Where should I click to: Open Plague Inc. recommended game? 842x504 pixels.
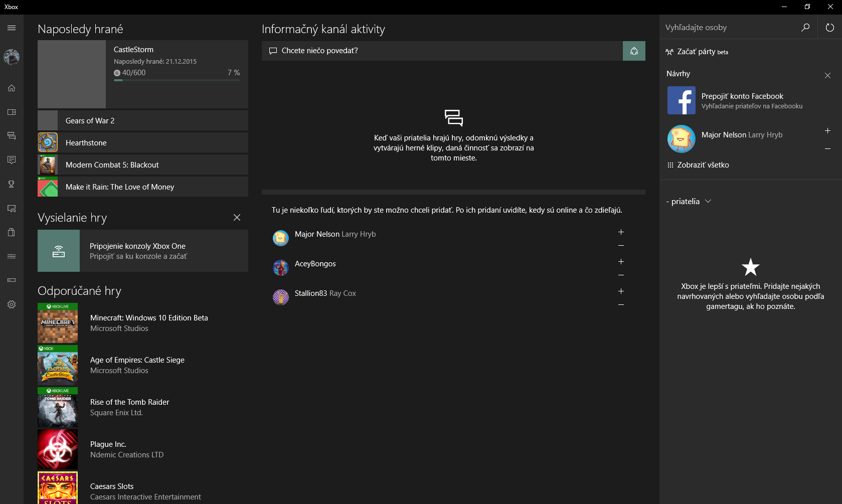click(x=143, y=449)
